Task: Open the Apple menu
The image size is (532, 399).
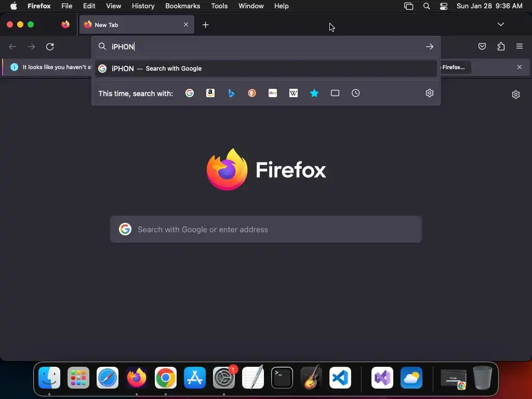Action: tap(14, 6)
